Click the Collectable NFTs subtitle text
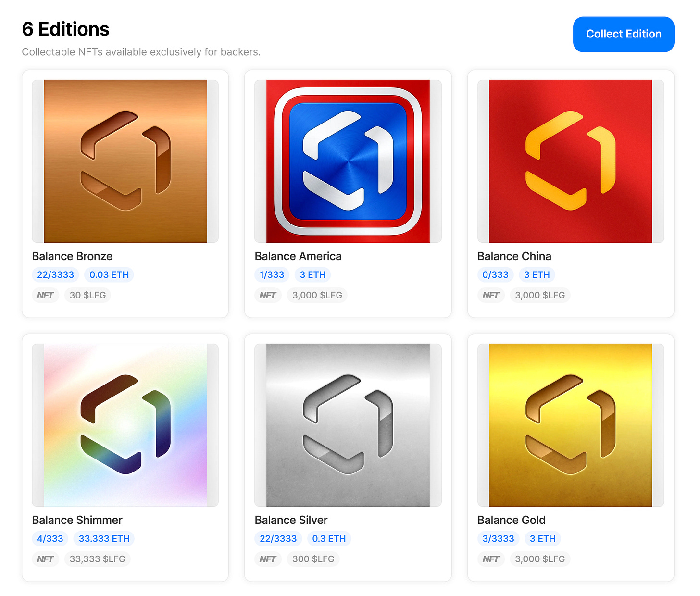This screenshot has width=700, height=596. coord(141,52)
